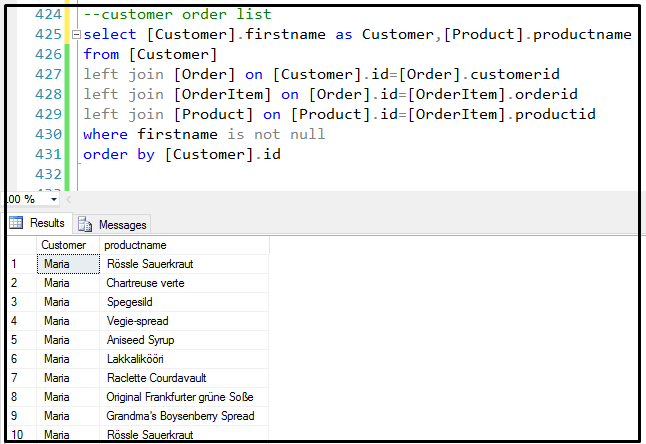Screen dimensions: 646x444
Task: Click the Results grid icon
Action: tap(16, 223)
